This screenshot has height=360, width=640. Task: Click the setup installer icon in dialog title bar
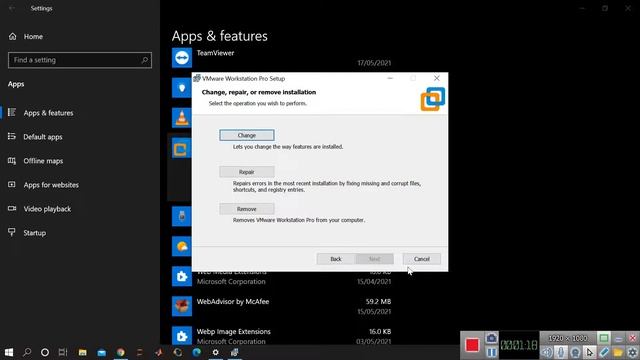pyautogui.click(x=197, y=78)
